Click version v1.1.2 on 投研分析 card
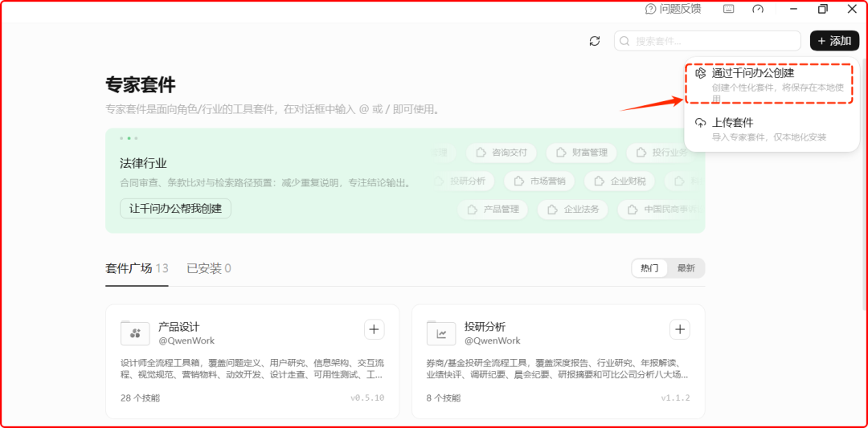 (x=675, y=398)
